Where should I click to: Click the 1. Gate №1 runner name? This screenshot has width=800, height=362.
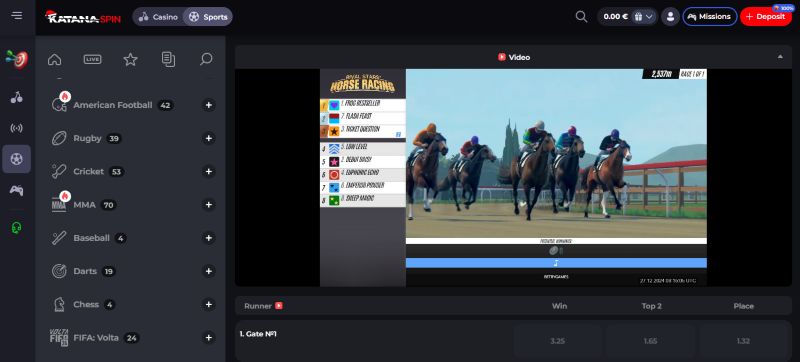[258, 334]
